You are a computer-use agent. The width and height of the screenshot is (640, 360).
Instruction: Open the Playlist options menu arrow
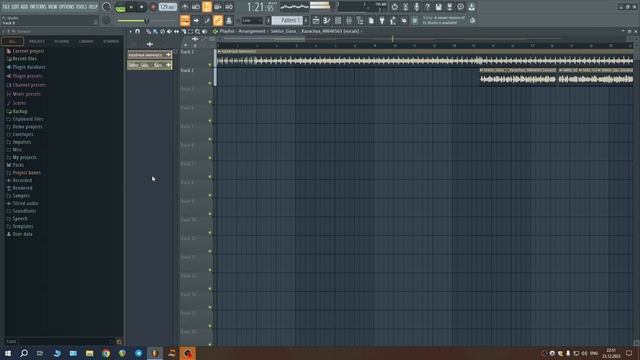coord(131,31)
